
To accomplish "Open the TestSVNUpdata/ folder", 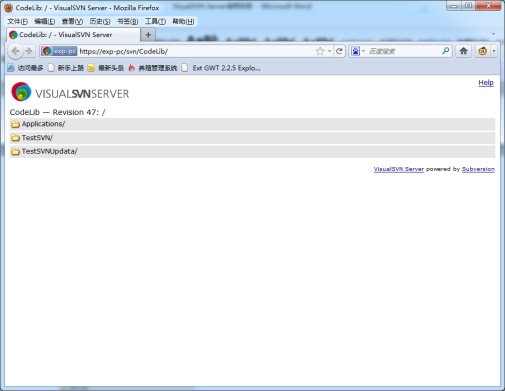I will [50, 151].
